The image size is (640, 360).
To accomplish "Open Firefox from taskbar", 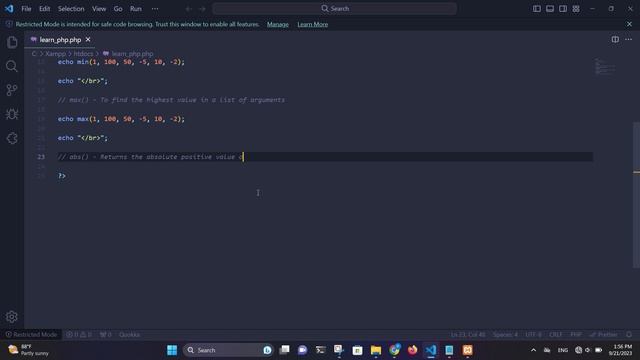I will point(413,350).
